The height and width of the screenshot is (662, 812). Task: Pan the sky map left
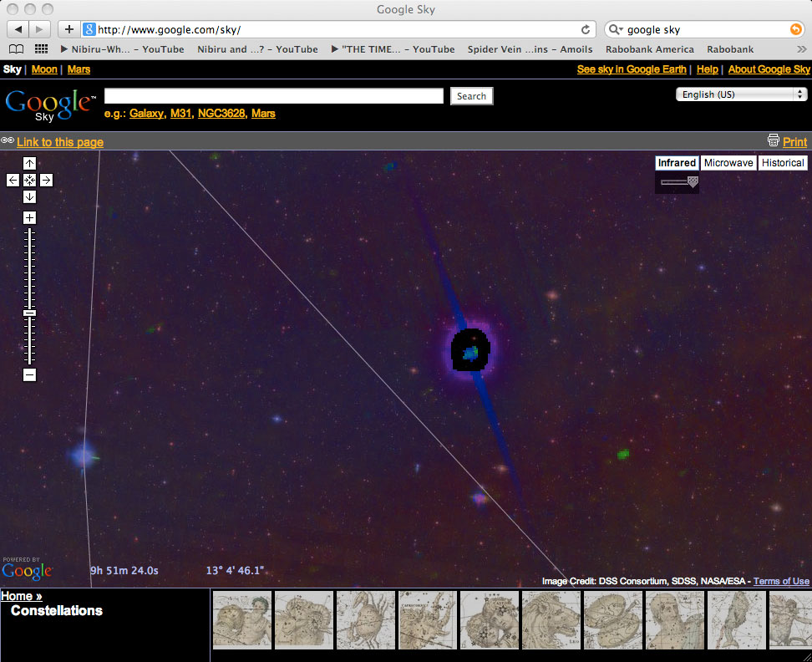[13, 181]
